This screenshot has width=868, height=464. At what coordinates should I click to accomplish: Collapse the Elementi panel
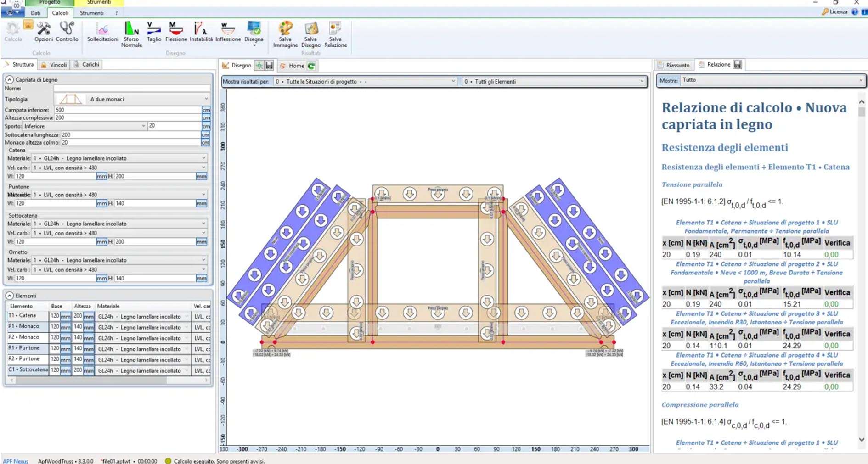[x=9, y=296]
